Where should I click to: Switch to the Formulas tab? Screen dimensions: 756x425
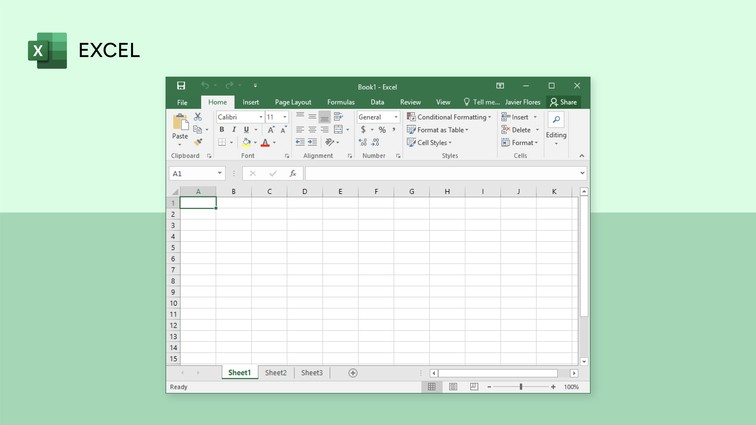point(341,102)
